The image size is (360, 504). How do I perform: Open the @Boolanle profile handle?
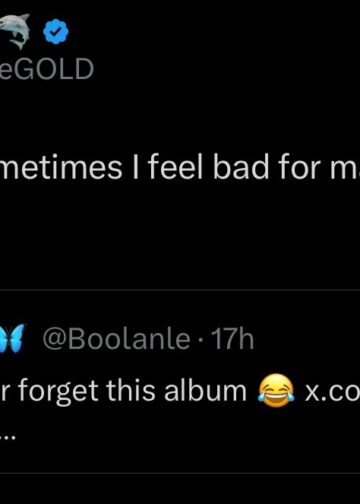tap(116, 339)
